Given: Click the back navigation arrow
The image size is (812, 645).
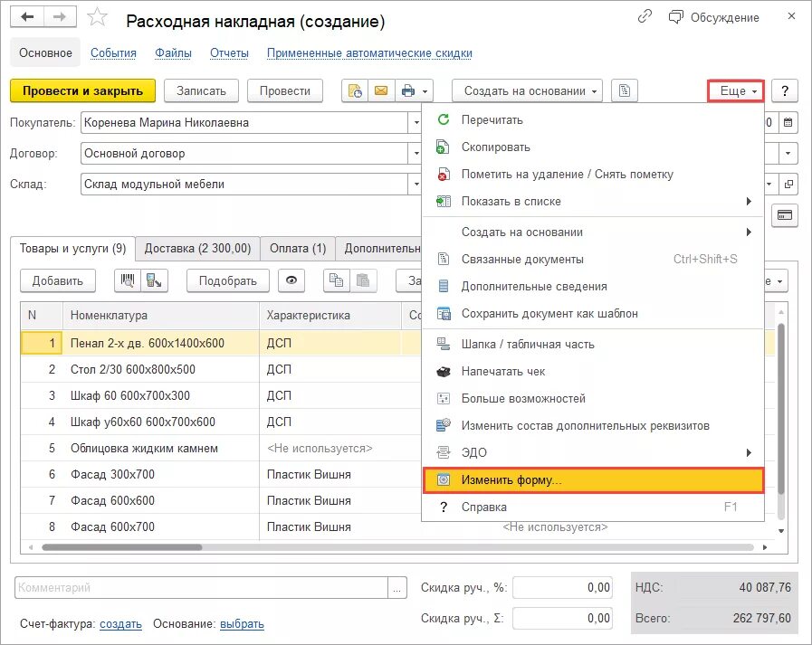Looking at the screenshot, I should (27, 17).
